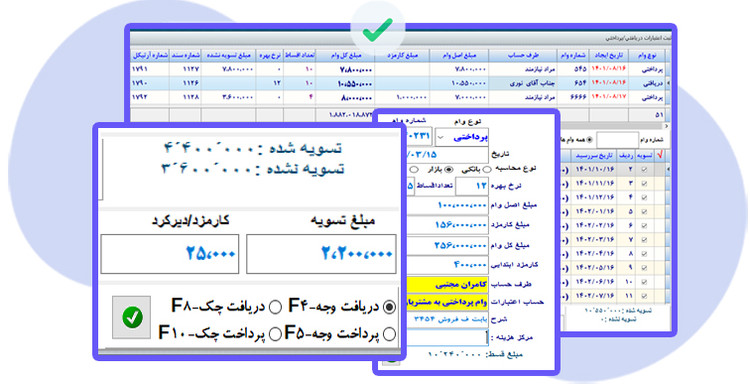Click the مبلغ کارمزد field in loan form
This screenshot has height=384, width=750.
tap(447, 225)
